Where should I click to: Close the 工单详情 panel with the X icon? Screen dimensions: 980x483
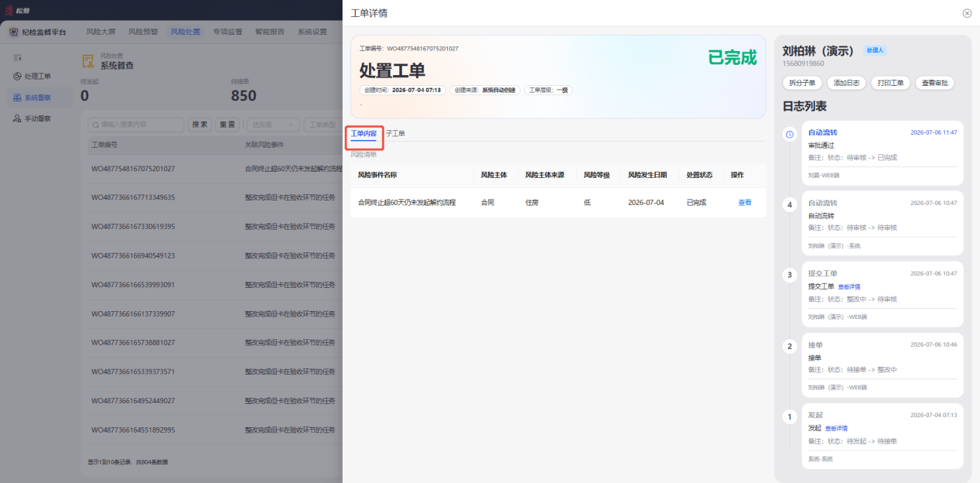[x=967, y=13]
